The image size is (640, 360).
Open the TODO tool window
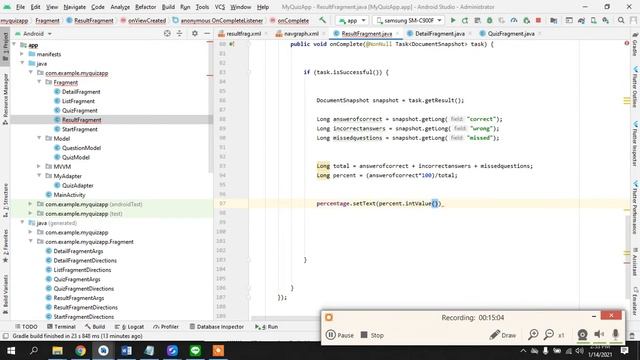coord(26,327)
